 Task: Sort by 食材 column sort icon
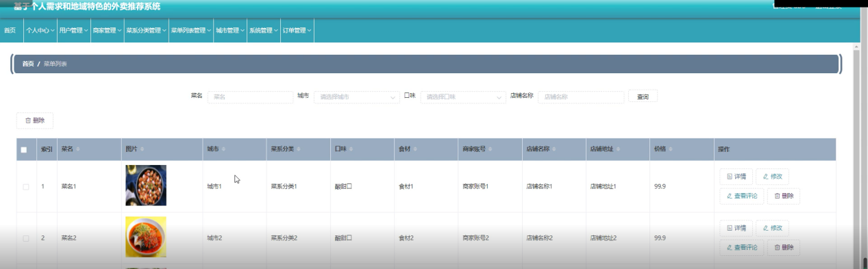point(416,149)
